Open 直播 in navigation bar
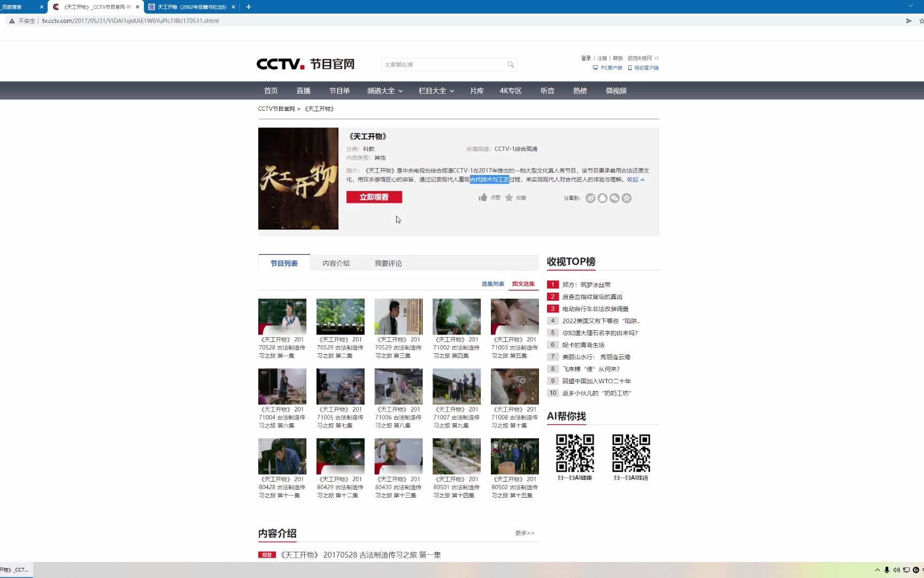Viewport: 924px width, 578px height. (x=304, y=91)
